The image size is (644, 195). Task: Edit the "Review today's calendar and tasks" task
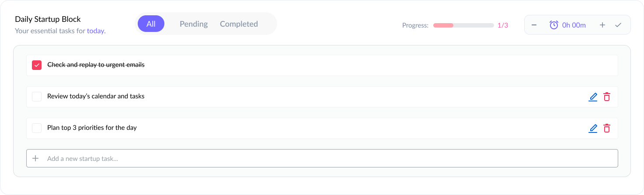[x=593, y=97]
